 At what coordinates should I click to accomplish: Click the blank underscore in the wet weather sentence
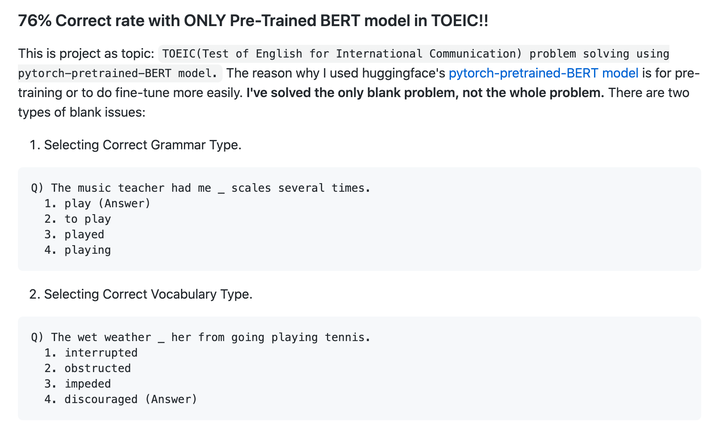click(x=161, y=339)
